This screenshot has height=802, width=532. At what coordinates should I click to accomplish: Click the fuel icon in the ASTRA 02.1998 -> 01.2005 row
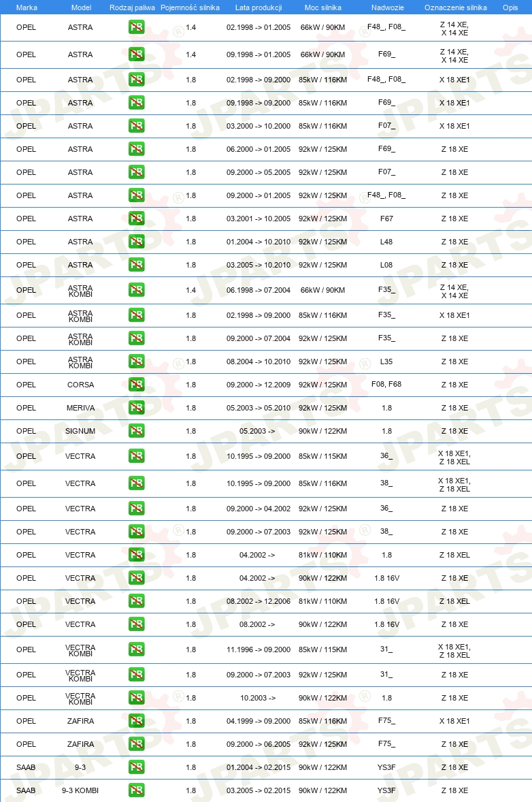[x=137, y=27]
